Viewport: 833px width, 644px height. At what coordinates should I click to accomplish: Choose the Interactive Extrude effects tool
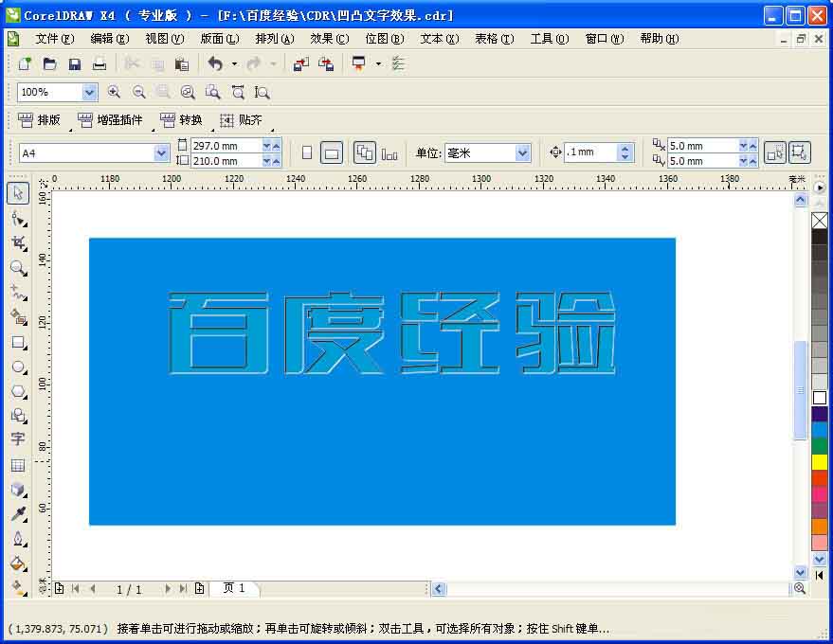point(18,489)
